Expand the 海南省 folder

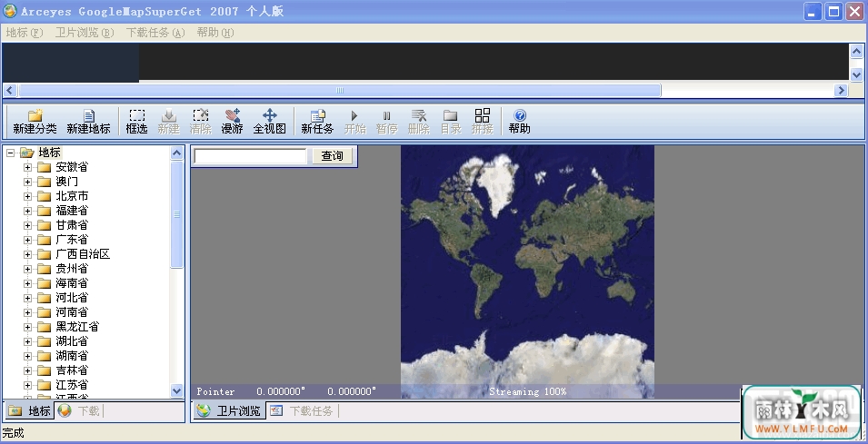click(x=27, y=283)
